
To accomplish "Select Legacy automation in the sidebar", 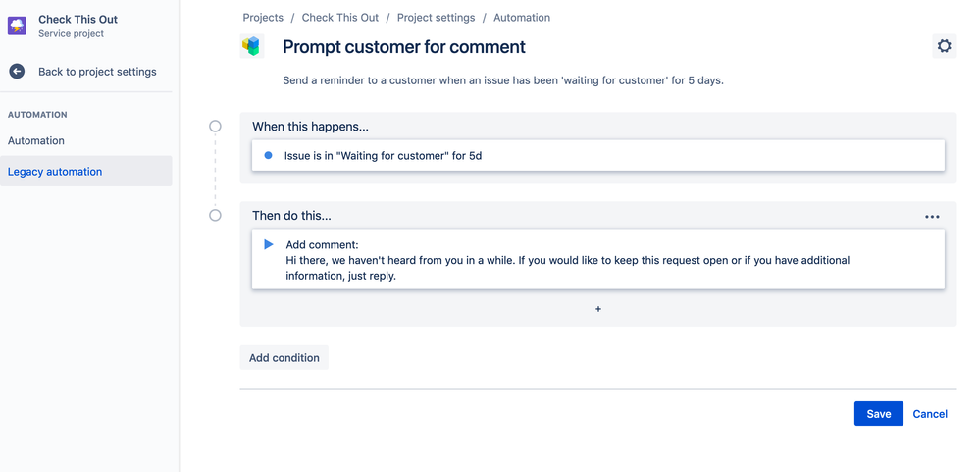I will (55, 172).
